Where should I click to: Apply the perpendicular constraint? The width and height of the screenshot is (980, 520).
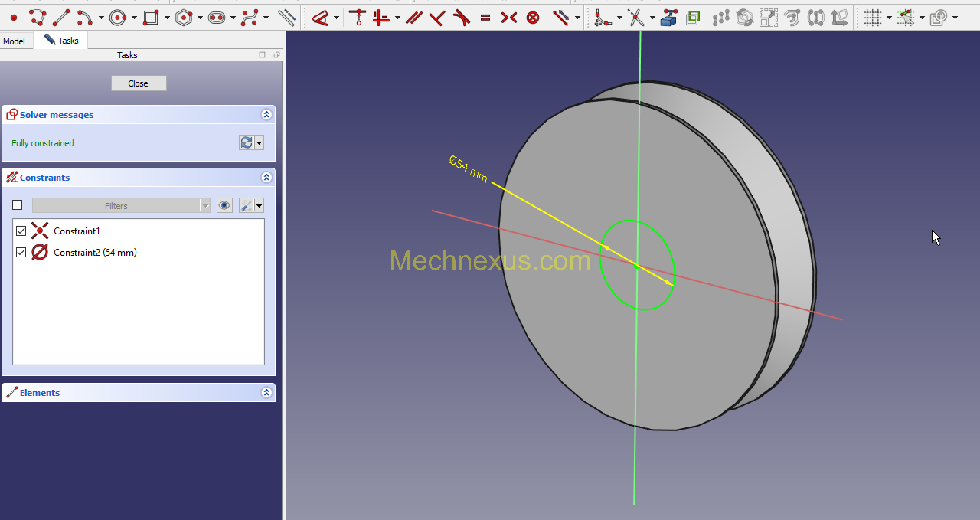point(437,17)
